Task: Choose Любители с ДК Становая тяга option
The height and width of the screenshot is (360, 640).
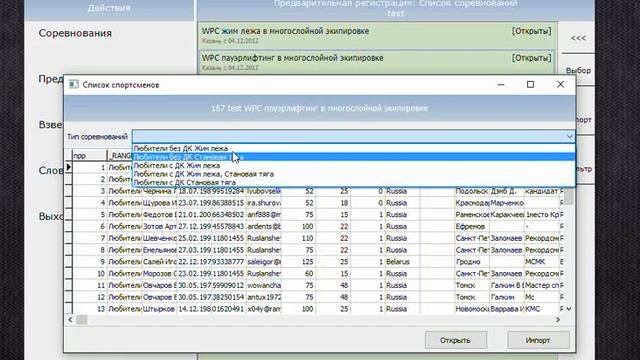Action: click(353, 183)
